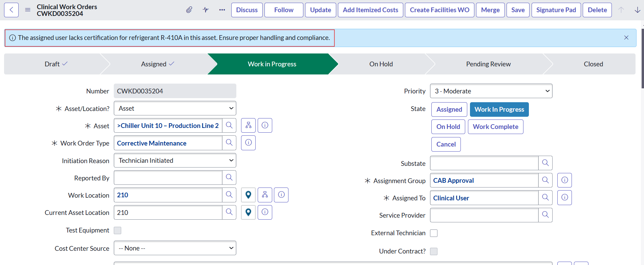Viewport: 644px width, 265px height.
Task: Open the Signature Pad
Action: point(556,10)
